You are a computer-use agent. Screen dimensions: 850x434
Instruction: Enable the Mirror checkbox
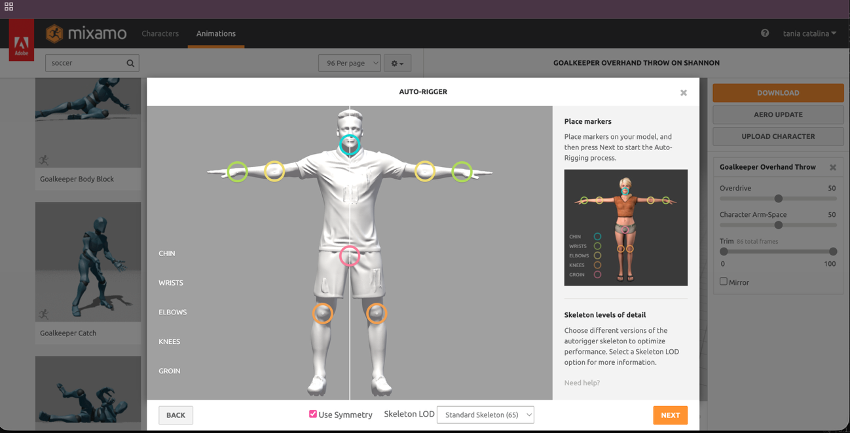(x=723, y=281)
